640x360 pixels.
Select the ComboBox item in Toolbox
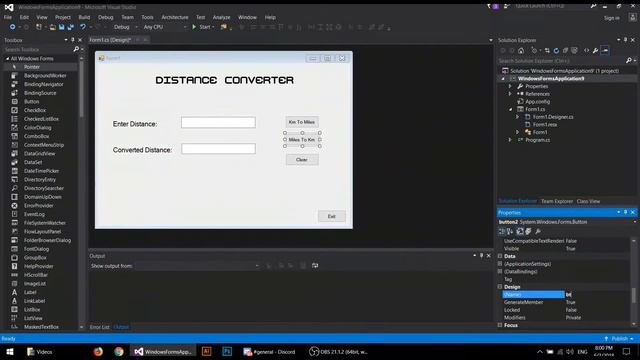[36, 136]
